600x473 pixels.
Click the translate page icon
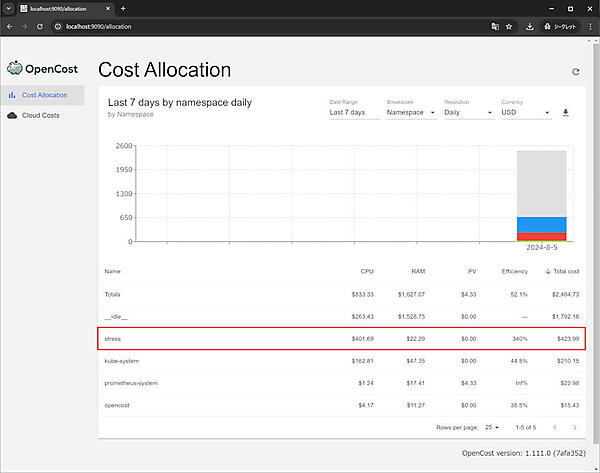[493, 26]
